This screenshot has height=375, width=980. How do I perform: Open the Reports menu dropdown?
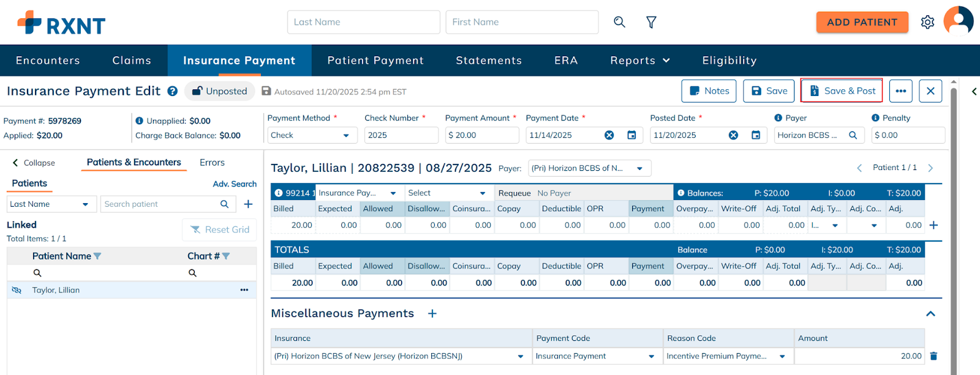(639, 61)
